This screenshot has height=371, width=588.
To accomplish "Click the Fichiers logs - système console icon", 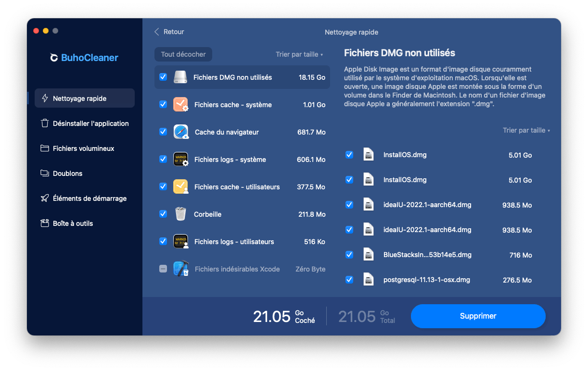I will point(180,159).
